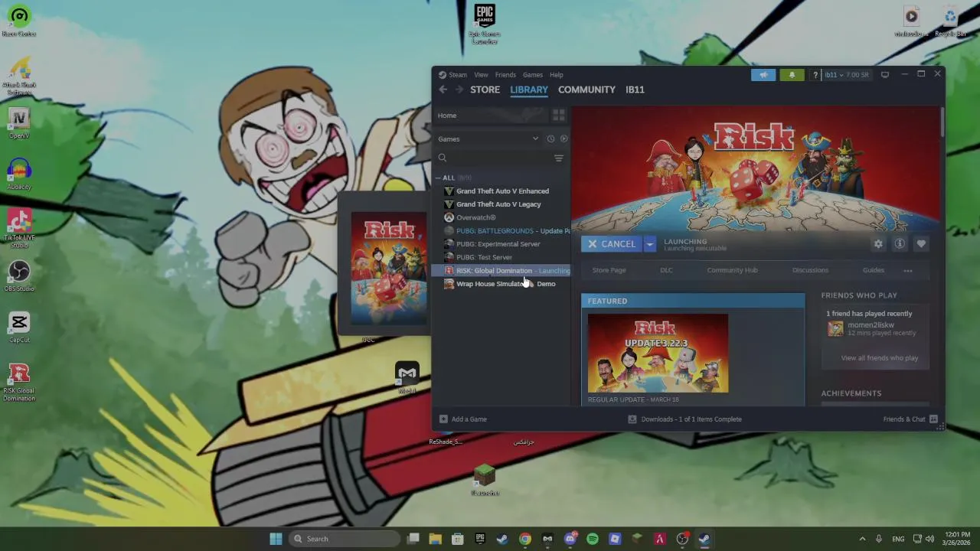
Task: Open CapCut desktop shortcut
Action: pos(19,327)
